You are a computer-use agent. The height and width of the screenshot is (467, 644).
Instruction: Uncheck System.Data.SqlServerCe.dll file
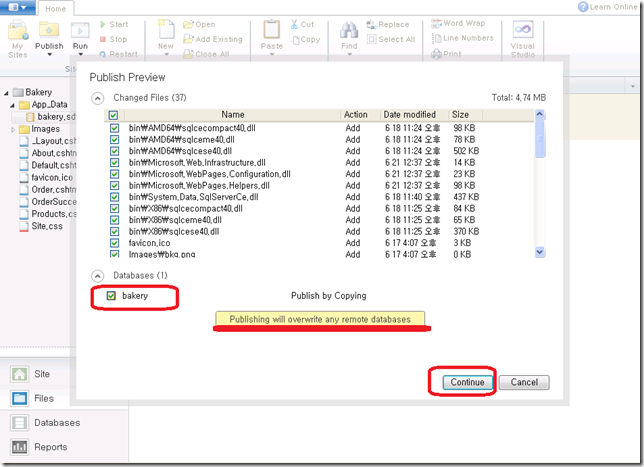pyautogui.click(x=114, y=197)
